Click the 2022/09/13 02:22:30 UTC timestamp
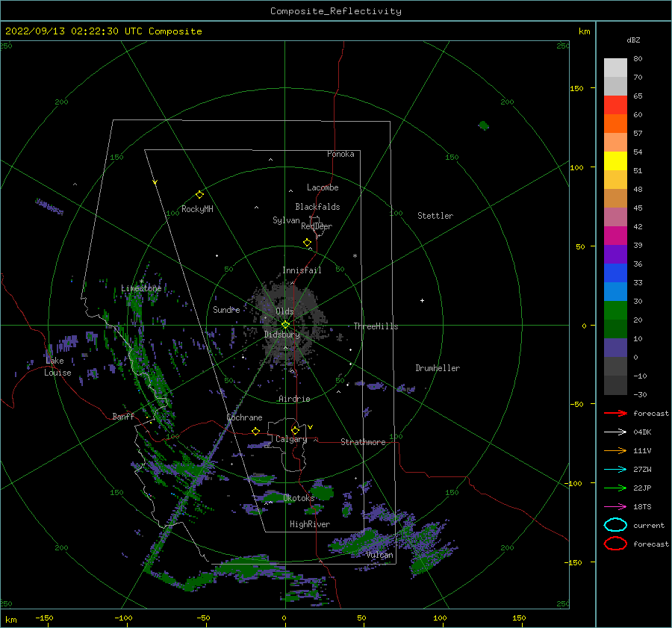Viewport: 672px width, 628px height. tap(103, 31)
